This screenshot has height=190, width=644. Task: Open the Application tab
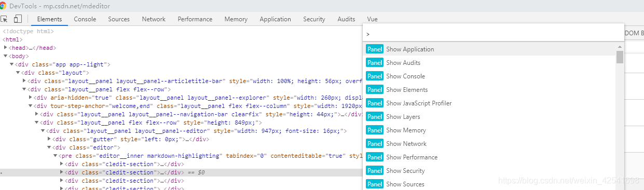[x=276, y=19]
